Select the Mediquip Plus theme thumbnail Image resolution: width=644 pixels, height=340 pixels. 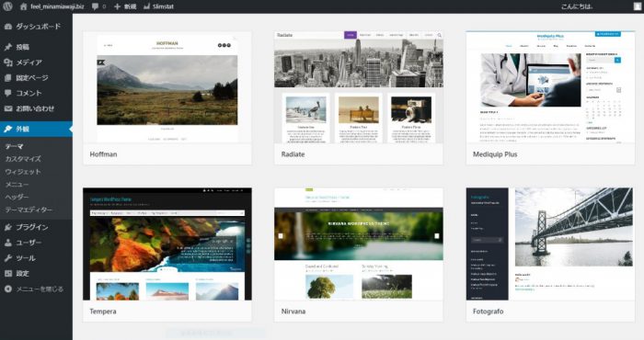[550, 87]
